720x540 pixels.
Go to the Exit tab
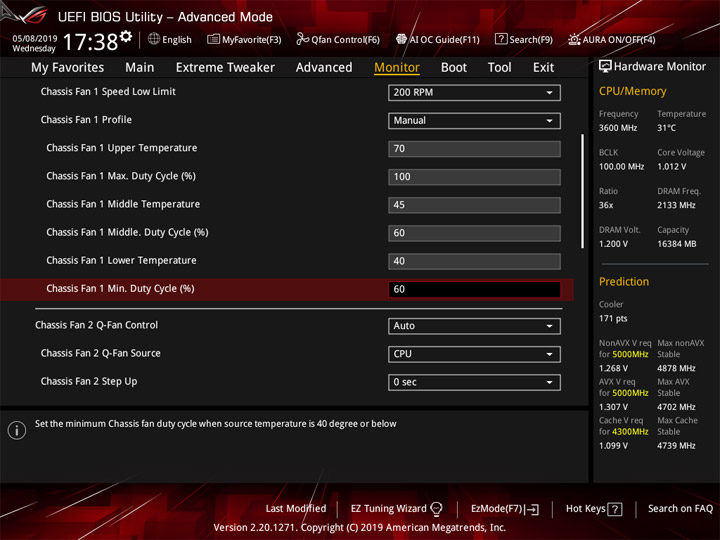click(543, 68)
